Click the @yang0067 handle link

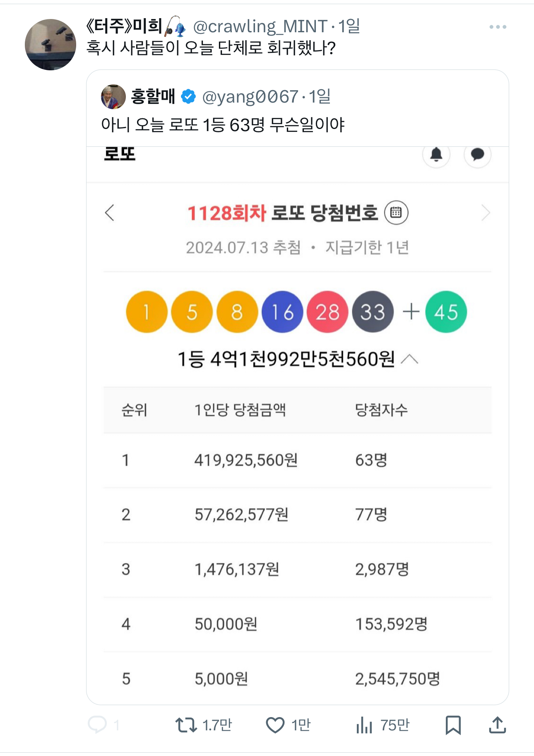(250, 97)
